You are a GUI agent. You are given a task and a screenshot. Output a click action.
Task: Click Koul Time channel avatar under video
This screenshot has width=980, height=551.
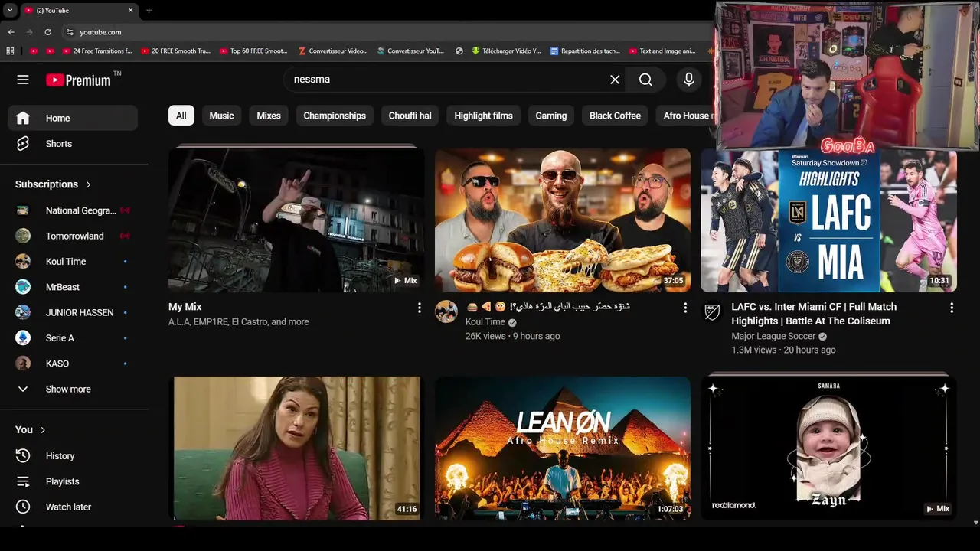[x=446, y=311]
